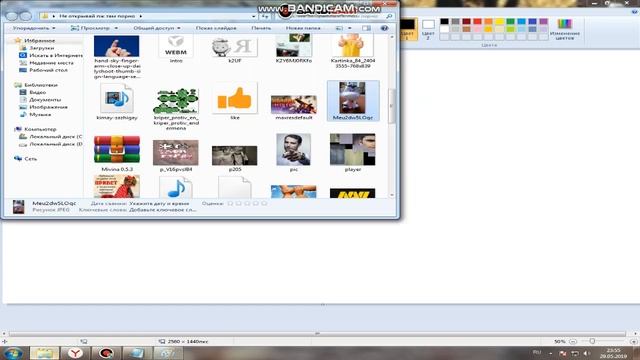Create a new folder with Новая папка
Image resolution: width=640 pixels, height=360 pixels.
[303, 28]
